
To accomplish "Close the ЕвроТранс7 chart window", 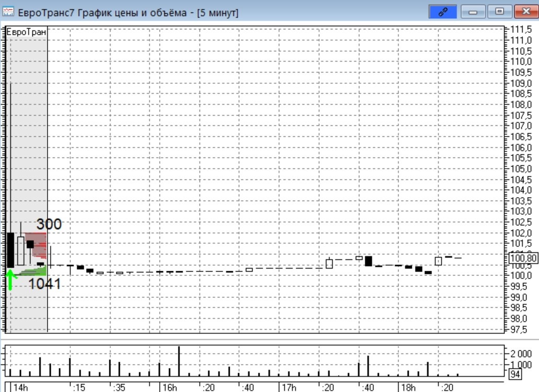I will pyautogui.click(x=526, y=11).
